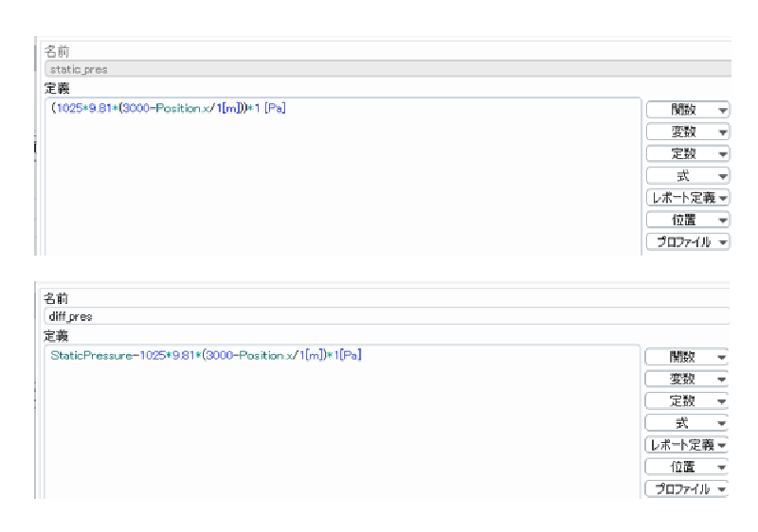The height and width of the screenshot is (532, 758).
Task: Click empty area of diff_pres definition box
Action: [341, 435]
